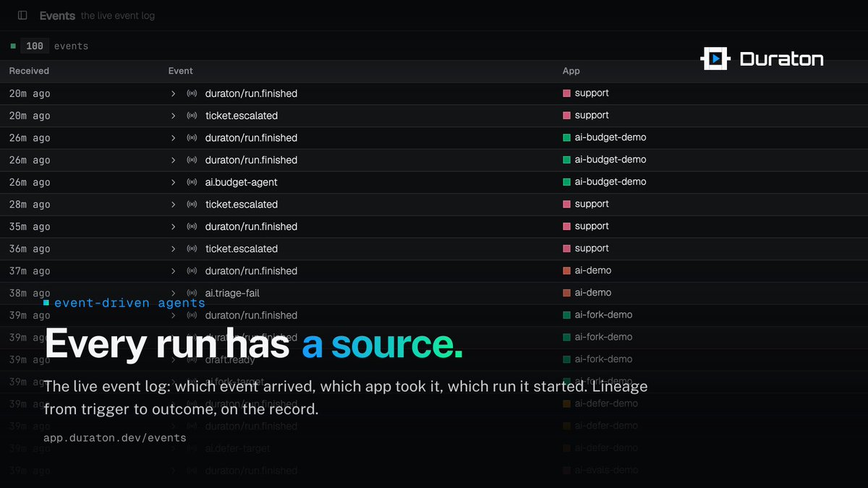Toggle the sidebar panel icon beside Events
The width and height of the screenshot is (868, 488).
(22, 15)
